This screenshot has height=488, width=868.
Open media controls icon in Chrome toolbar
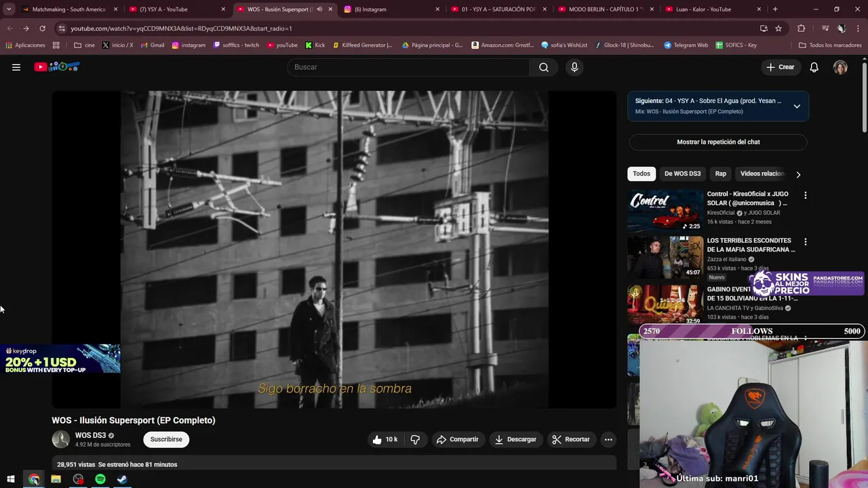[825, 28]
